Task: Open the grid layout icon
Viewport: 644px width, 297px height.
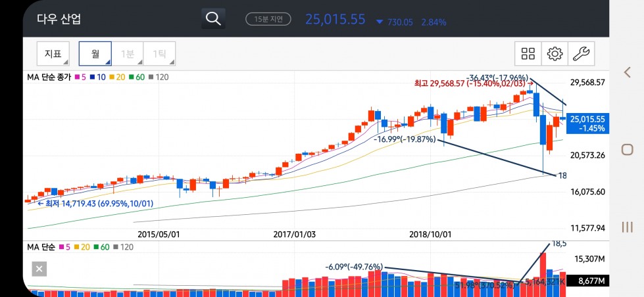Action: coord(528,53)
